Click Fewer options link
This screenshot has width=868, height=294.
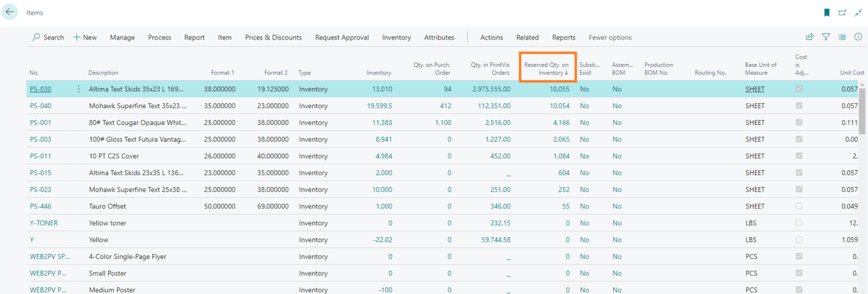pos(610,37)
